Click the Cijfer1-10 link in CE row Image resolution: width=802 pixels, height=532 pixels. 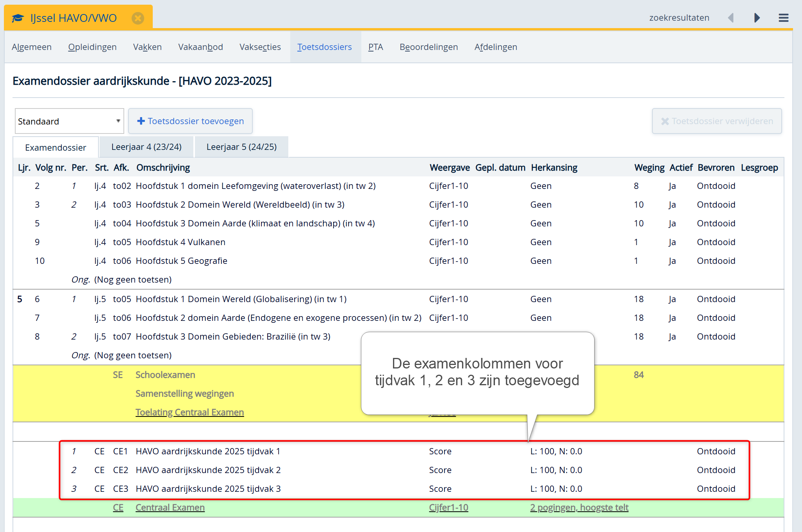pos(448,508)
